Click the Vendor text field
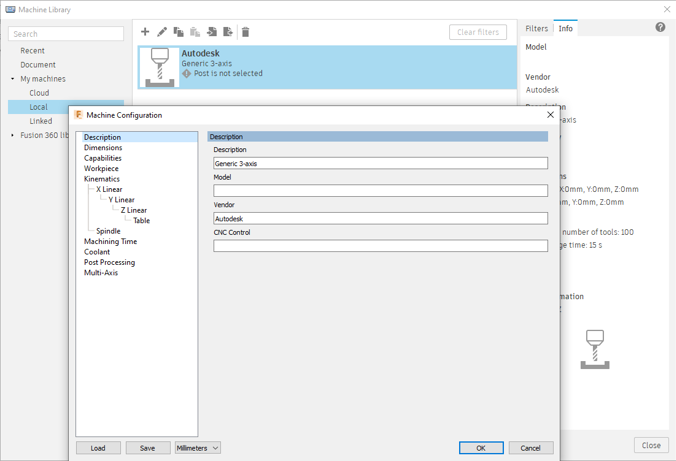This screenshot has width=676, height=461. [380, 218]
